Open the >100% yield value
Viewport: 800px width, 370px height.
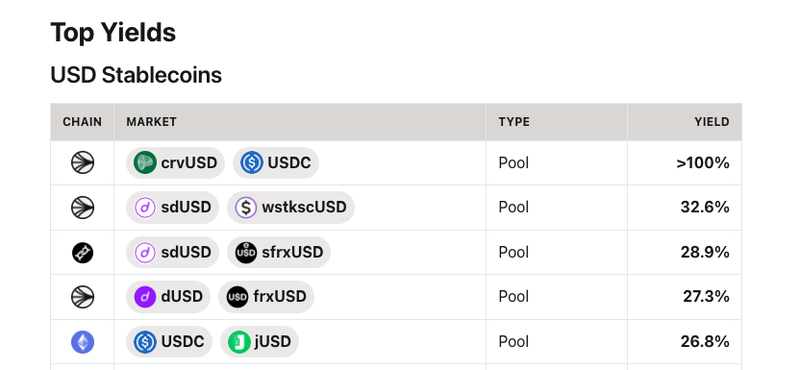click(x=703, y=163)
